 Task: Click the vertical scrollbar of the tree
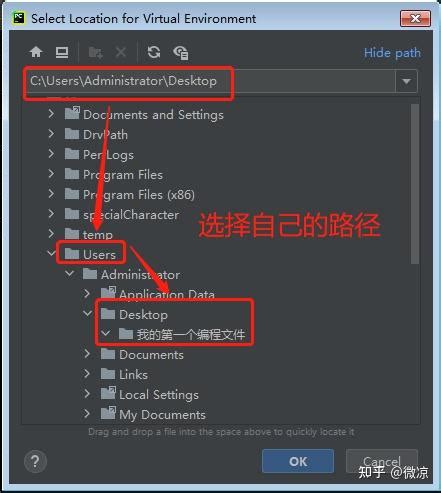pyautogui.click(x=415, y=184)
